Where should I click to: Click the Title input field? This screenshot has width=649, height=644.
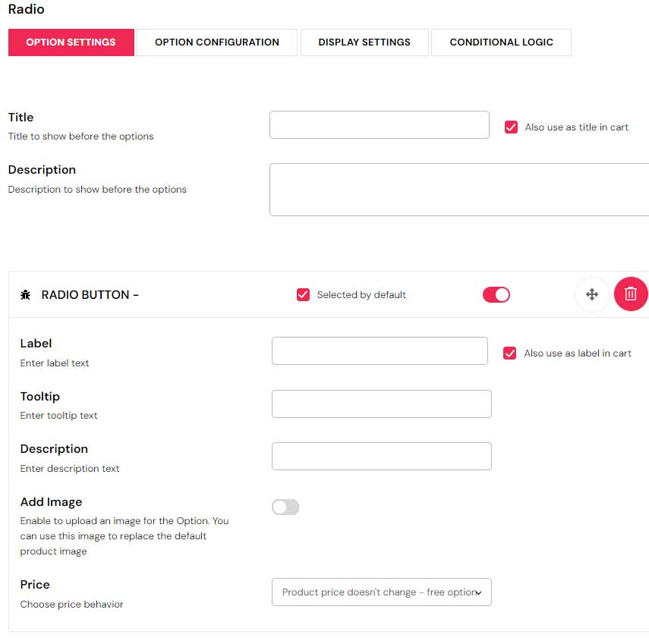tap(379, 125)
